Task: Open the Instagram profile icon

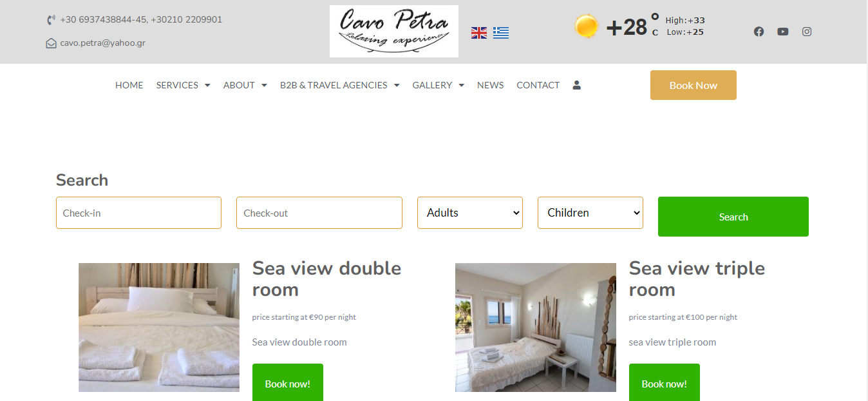Action: [x=807, y=32]
